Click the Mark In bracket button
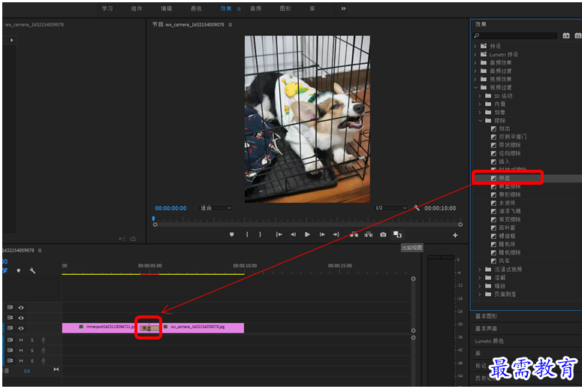 pyautogui.click(x=247, y=234)
